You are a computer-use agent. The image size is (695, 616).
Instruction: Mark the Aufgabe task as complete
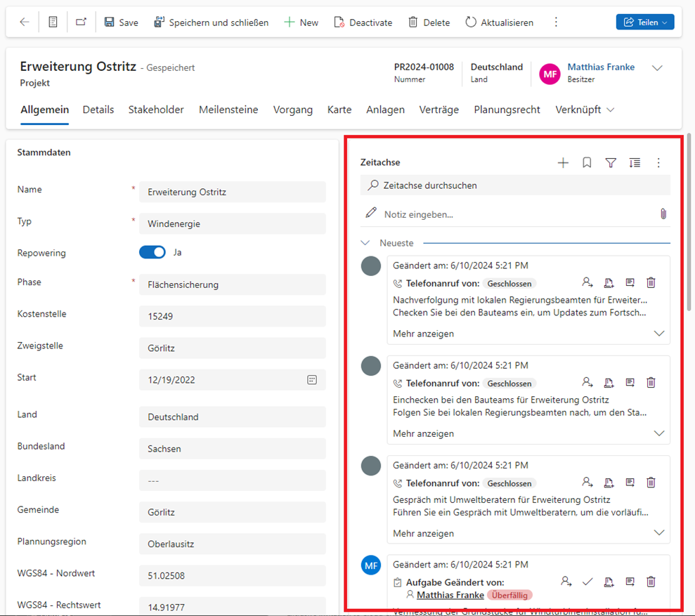click(587, 582)
